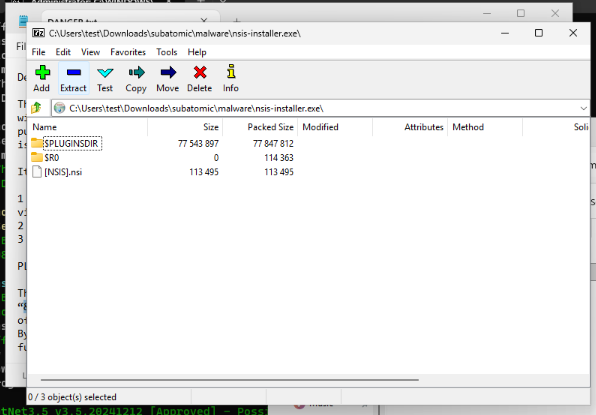Select packed size 77 847 812
Image resolution: width=596 pixels, height=415 pixels.
point(273,144)
